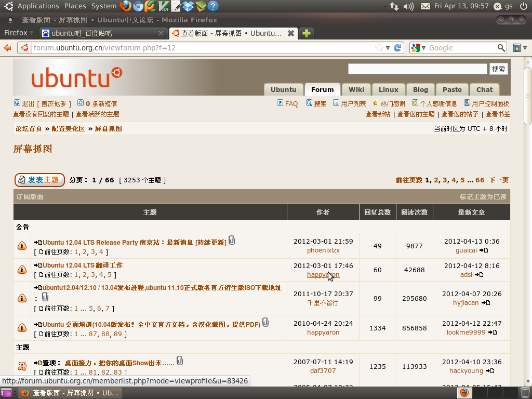Open topic author daf3707's profile
This screenshot has width=532, height=399.
323,371
